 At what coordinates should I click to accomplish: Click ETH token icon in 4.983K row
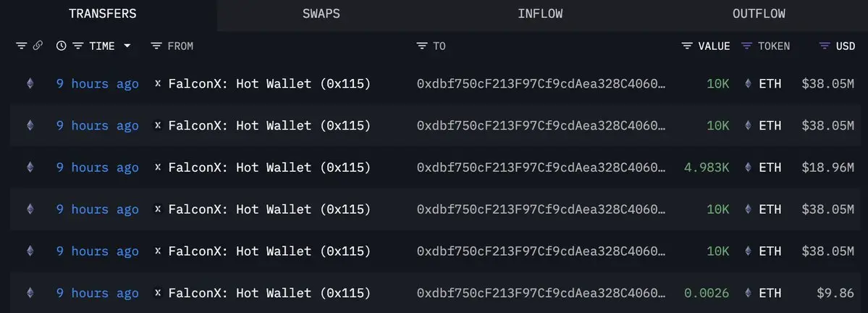click(748, 167)
